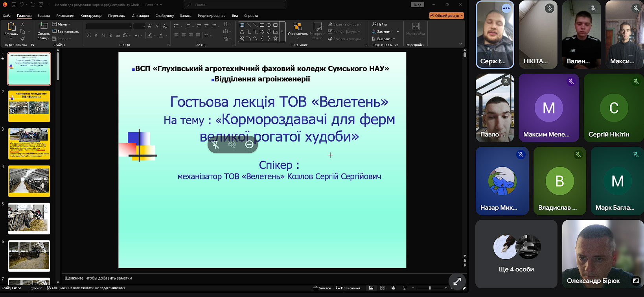Switch to the Анимация tab
This screenshot has height=297, width=644.
click(140, 16)
